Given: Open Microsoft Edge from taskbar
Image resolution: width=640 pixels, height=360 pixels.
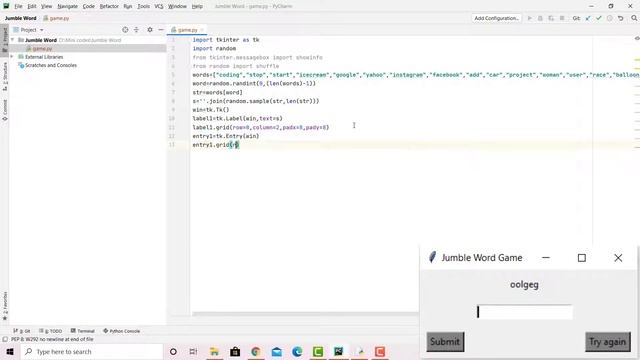Looking at the screenshot, I should (x=297, y=351).
